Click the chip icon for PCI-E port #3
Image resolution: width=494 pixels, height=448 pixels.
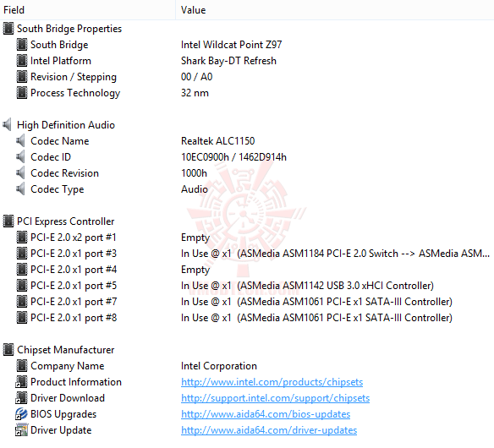click(x=22, y=253)
